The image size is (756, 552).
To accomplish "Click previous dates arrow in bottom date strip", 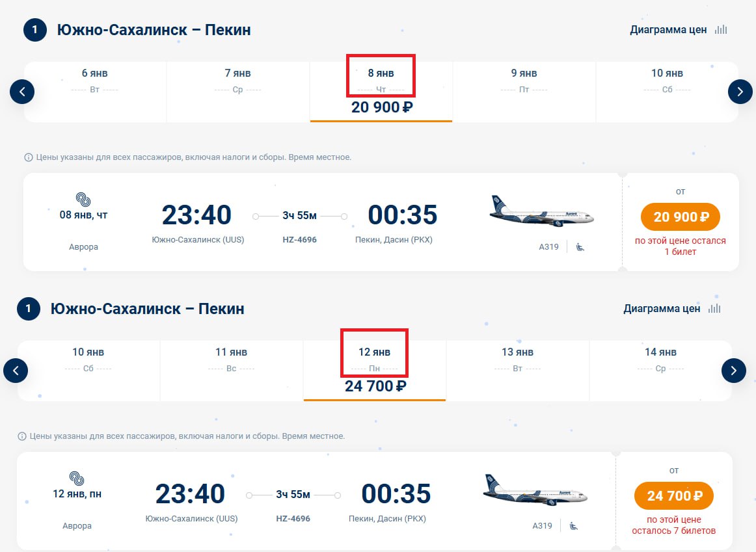I will click(16, 371).
